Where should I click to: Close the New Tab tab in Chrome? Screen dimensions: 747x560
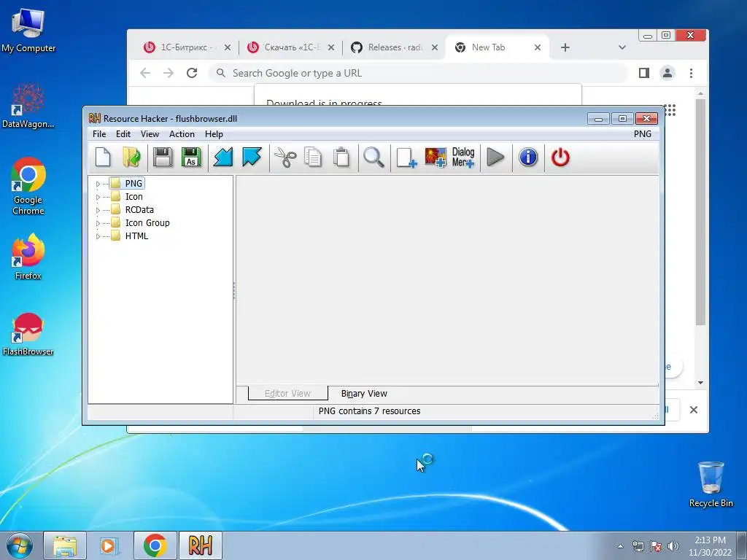coord(538,47)
